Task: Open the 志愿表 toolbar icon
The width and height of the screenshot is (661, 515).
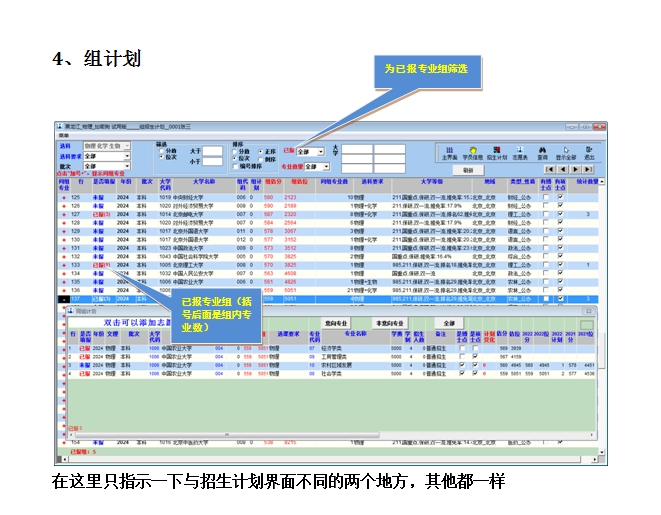Action: [520, 153]
